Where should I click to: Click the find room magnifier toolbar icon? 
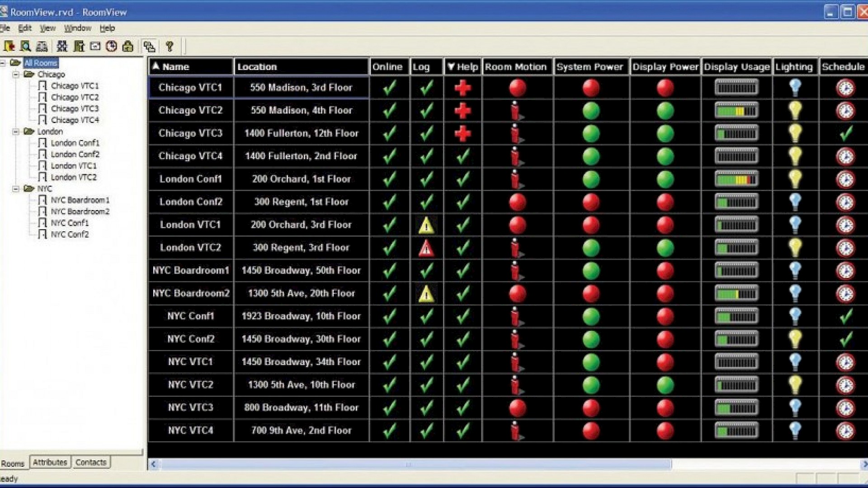point(26,46)
